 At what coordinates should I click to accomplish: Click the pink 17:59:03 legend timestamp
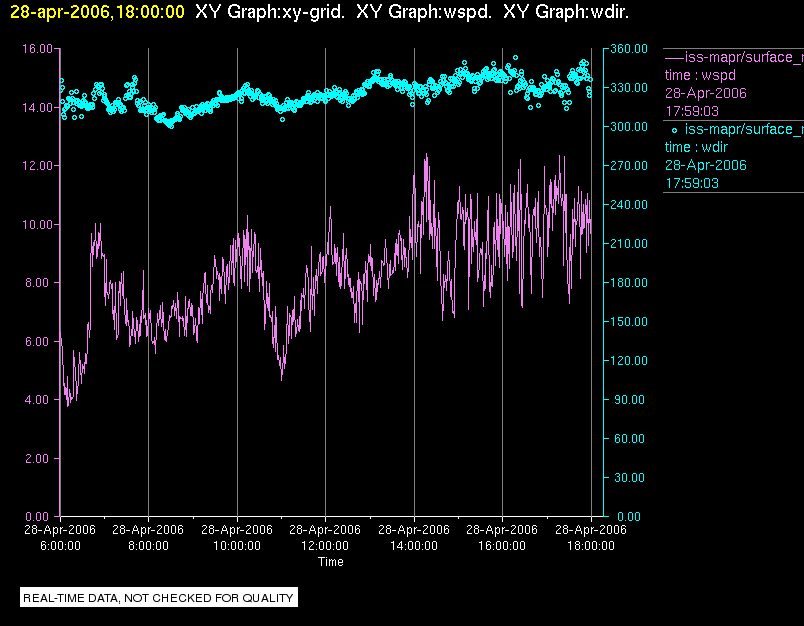tap(692, 111)
